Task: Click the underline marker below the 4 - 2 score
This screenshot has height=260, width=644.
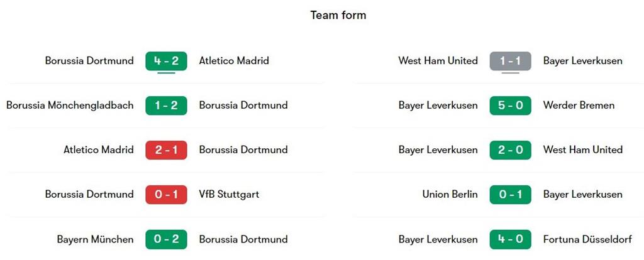Action: [166, 73]
